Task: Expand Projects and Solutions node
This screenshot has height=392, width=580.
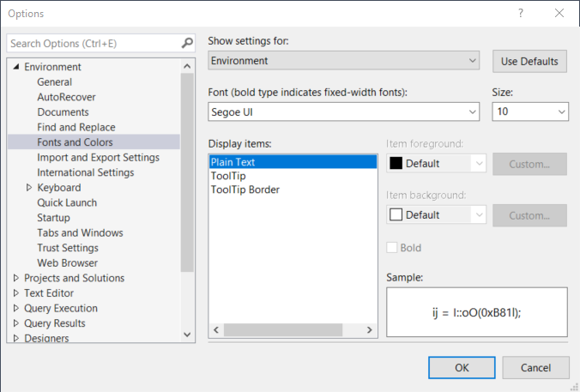Action: tap(16, 278)
